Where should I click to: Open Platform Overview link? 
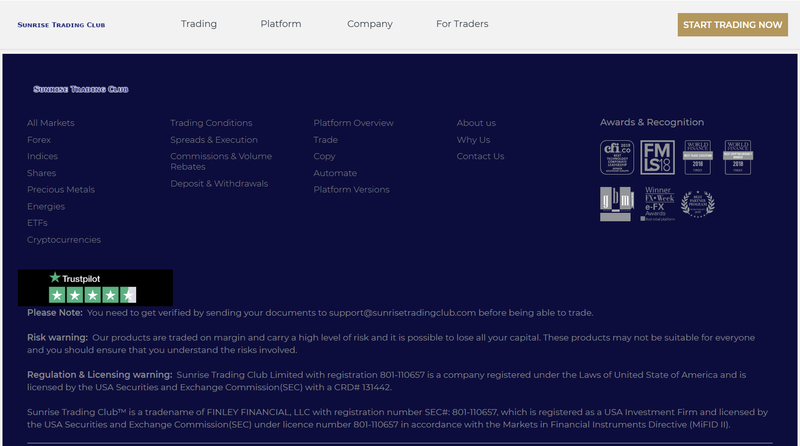354,123
